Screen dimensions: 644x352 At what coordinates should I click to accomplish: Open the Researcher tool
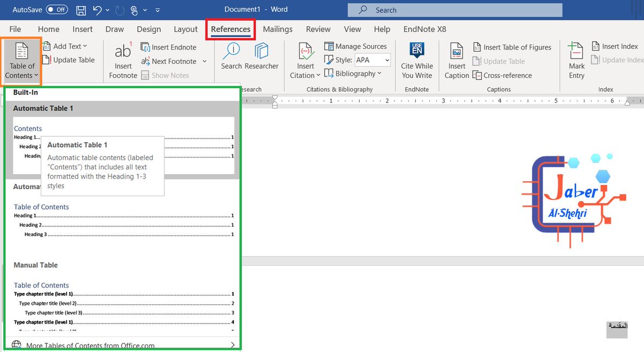tap(261, 55)
